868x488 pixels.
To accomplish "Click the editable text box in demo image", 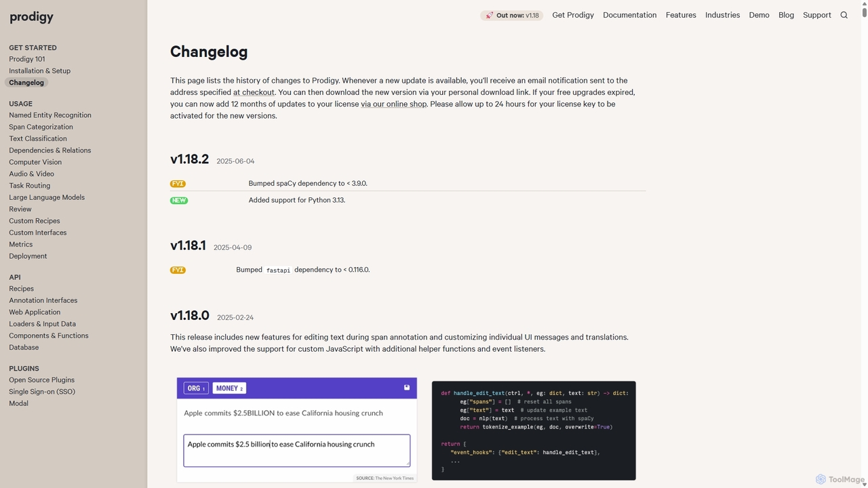I will [297, 451].
